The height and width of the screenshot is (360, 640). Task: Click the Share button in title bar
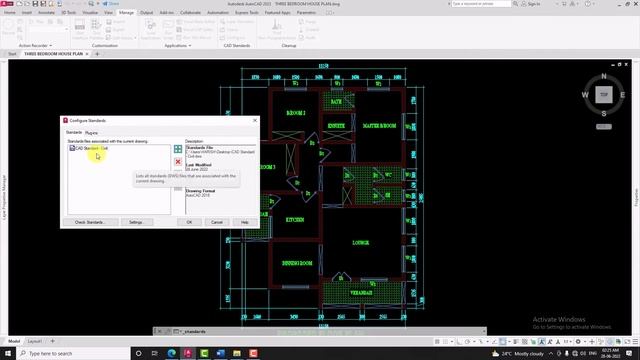click(111, 4)
